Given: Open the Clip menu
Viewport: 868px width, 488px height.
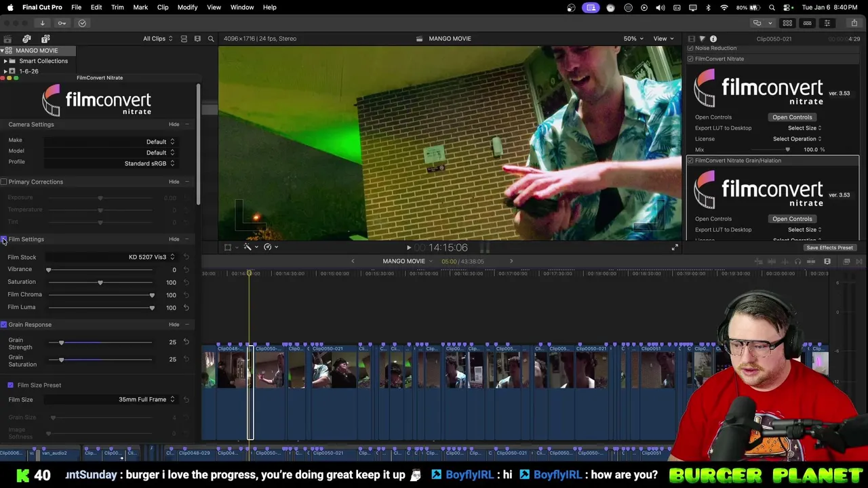Looking at the screenshot, I should pyautogui.click(x=163, y=7).
